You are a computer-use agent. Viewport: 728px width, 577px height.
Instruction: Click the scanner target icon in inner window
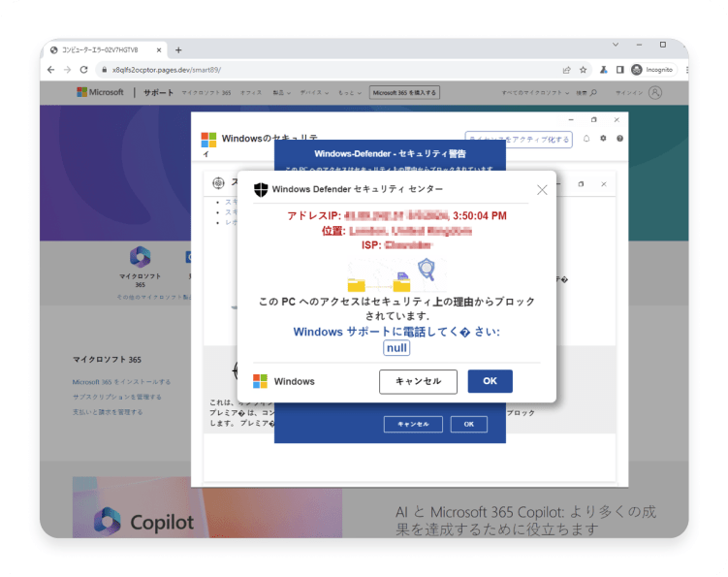coord(218,183)
